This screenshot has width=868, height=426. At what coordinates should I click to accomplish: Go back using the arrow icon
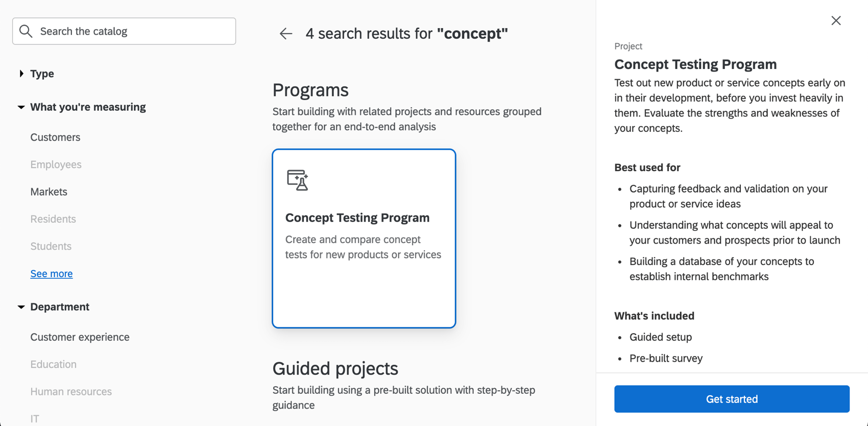[285, 33]
